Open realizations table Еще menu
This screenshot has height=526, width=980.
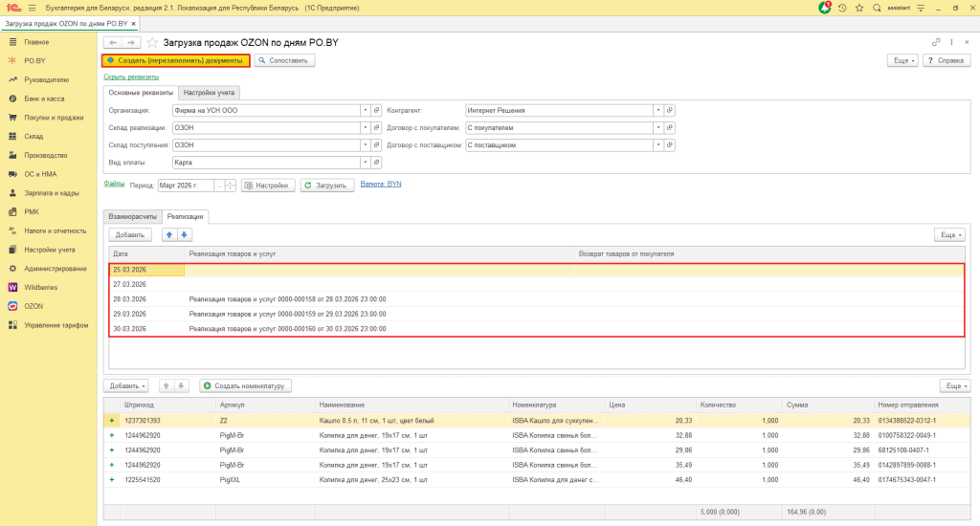click(x=950, y=235)
